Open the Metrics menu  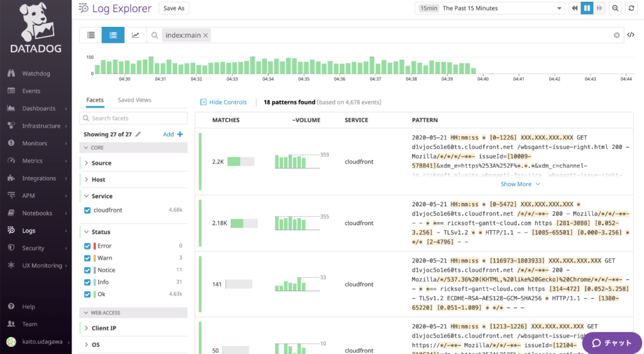(32, 160)
